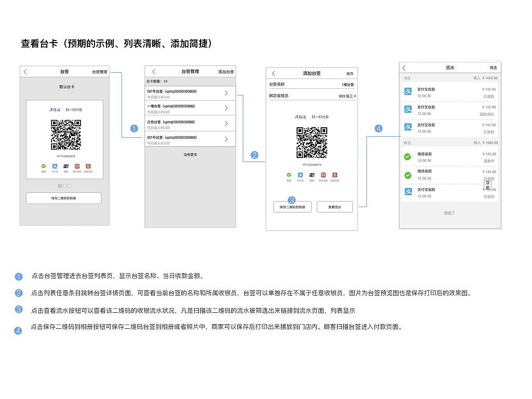532x399 pixels.
Task: Tap back arrow on the 添加台签 screen
Action: 273,73
